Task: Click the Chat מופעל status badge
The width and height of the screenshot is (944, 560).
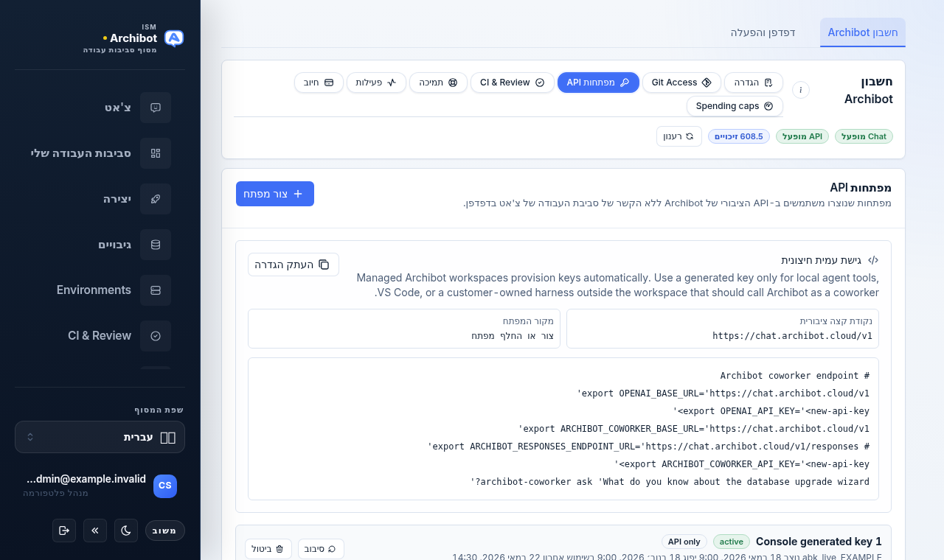Action: point(864,136)
